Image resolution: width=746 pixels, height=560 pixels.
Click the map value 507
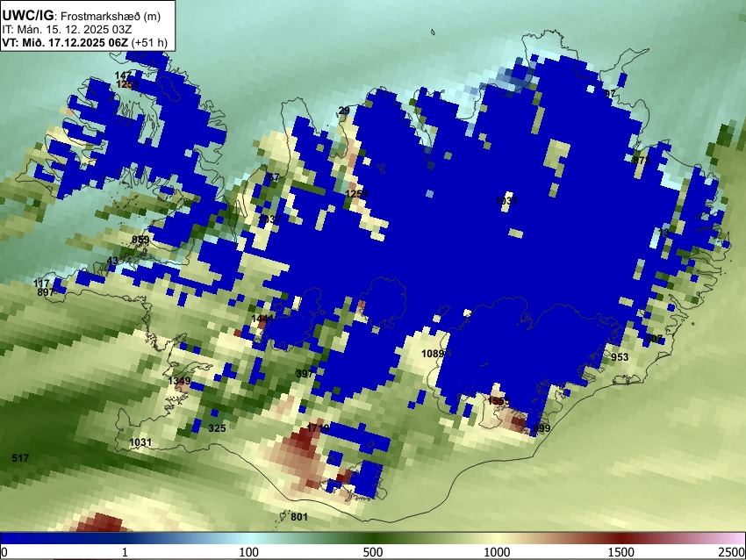point(654,338)
